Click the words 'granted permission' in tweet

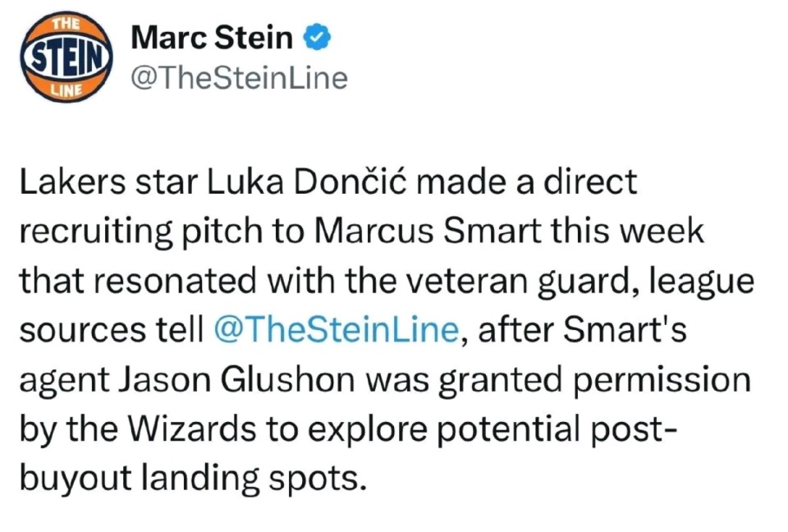pos(594,381)
